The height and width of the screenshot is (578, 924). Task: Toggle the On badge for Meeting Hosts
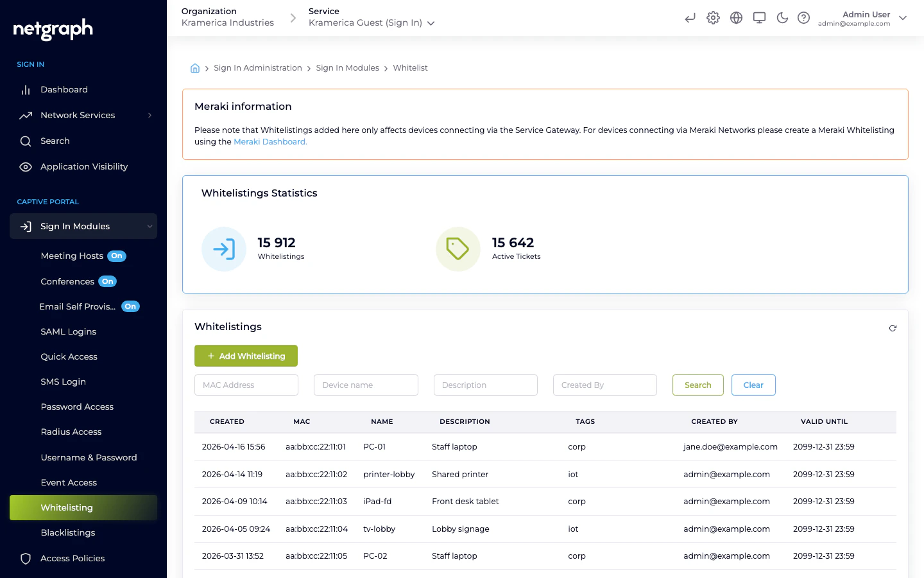coord(116,256)
